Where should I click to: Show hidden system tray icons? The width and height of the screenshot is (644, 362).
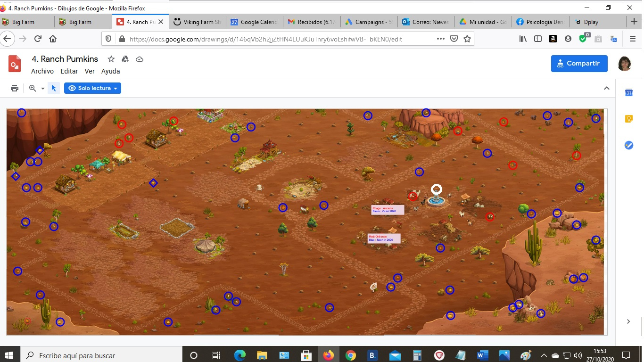pyautogui.click(x=544, y=355)
